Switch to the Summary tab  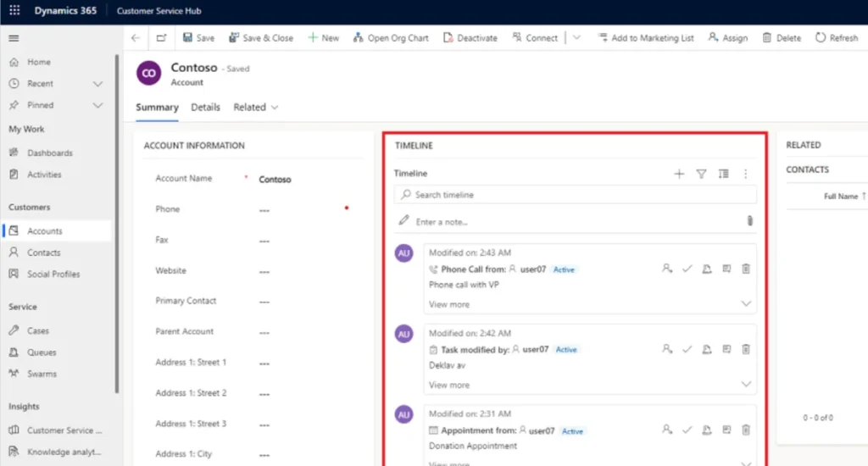(157, 108)
